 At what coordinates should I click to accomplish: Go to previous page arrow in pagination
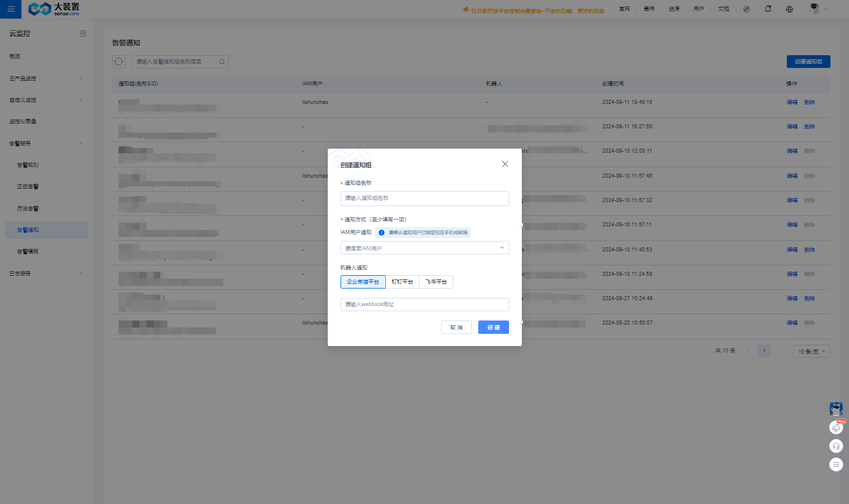click(x=748, y=351)
